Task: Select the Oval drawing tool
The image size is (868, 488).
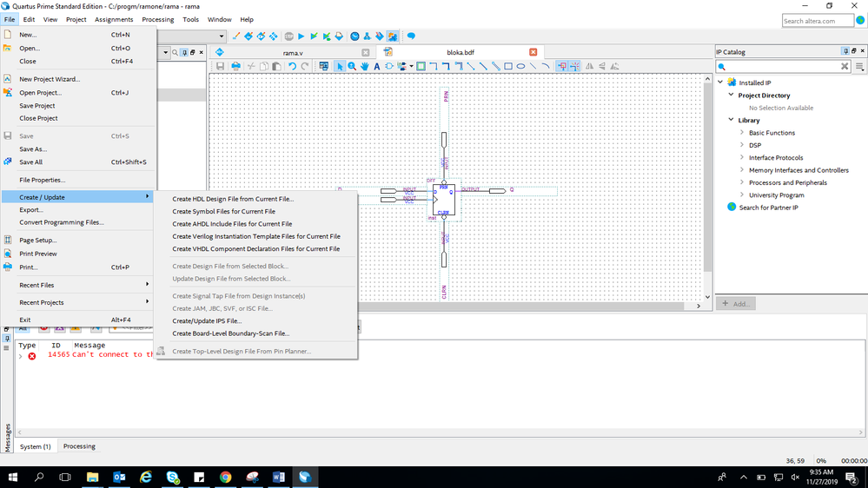Action: [520, 66]
